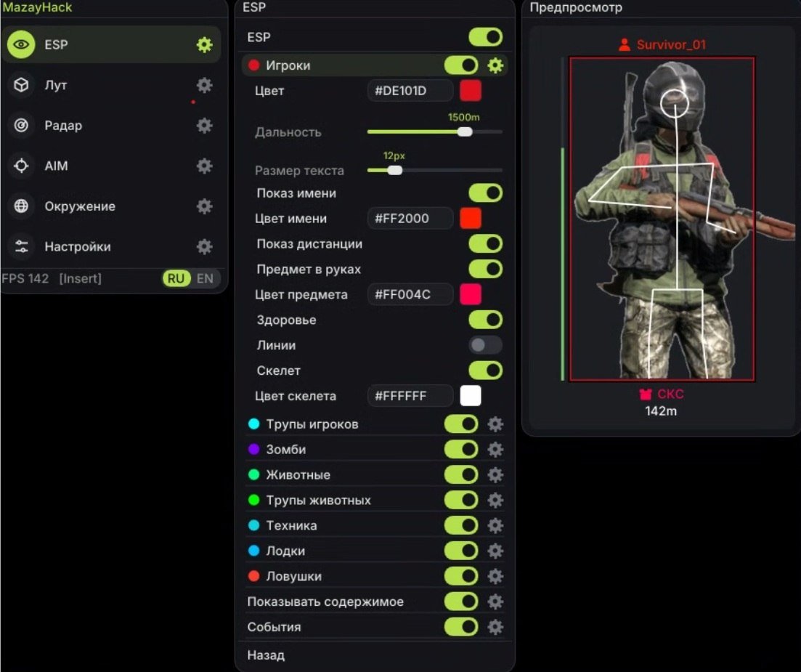Screen dimensions: 801x672
Task: Open the Окружение section
Action: tap(111, 206)
